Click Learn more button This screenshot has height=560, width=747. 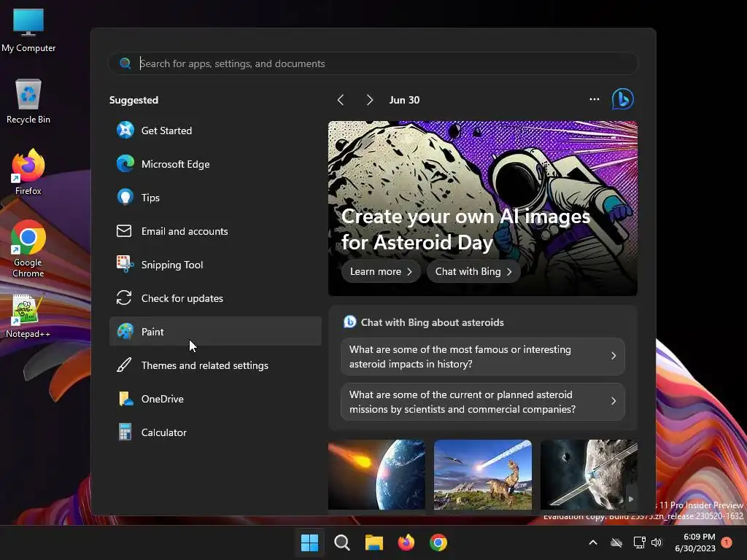(x=381, y=271)
